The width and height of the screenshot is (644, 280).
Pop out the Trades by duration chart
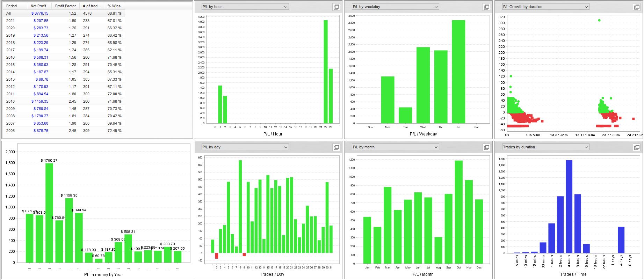coord(637,147)
